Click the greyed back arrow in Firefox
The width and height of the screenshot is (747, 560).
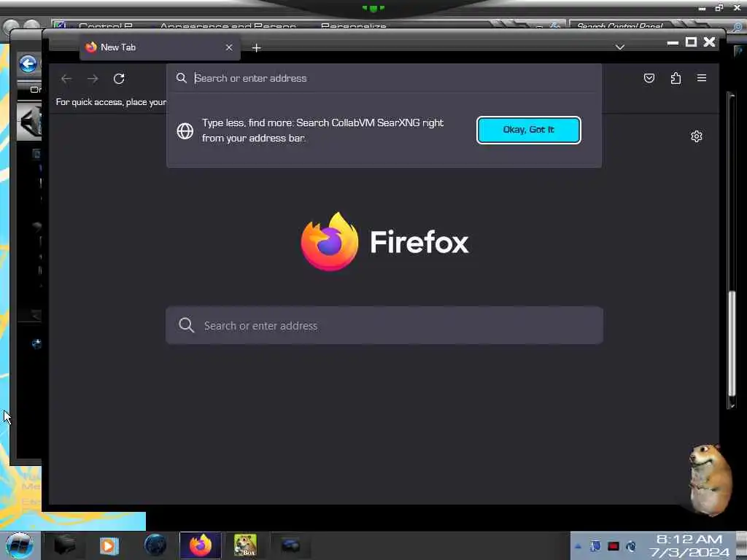(66, 79)
